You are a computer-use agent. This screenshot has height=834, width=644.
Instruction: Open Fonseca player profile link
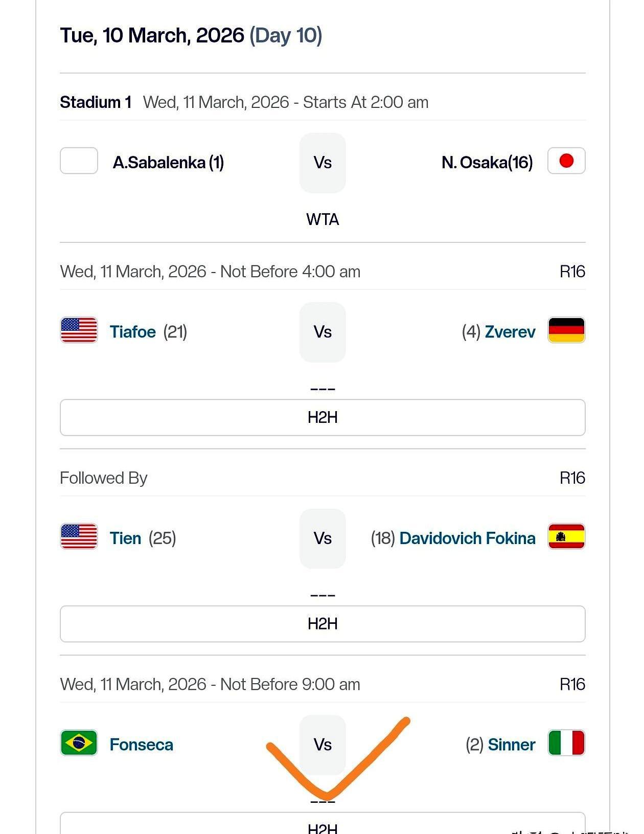[142, 745]
